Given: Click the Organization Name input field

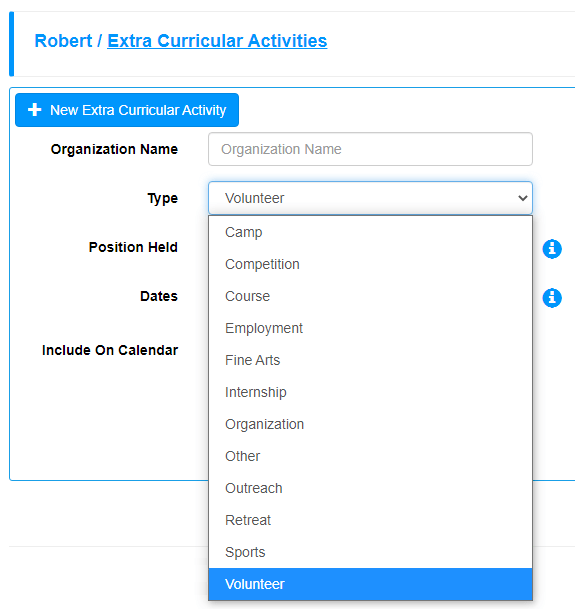Looking at the screenshot, I should coord(370,149).
